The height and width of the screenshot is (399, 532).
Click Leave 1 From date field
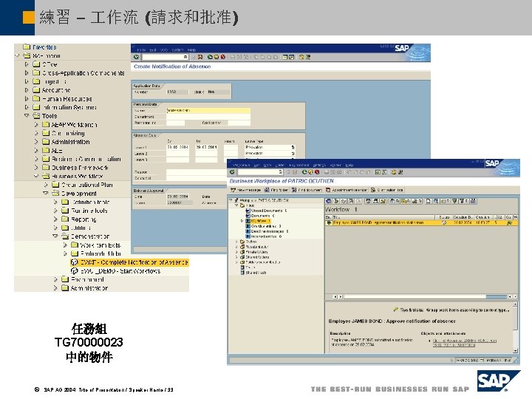point(177,147)
